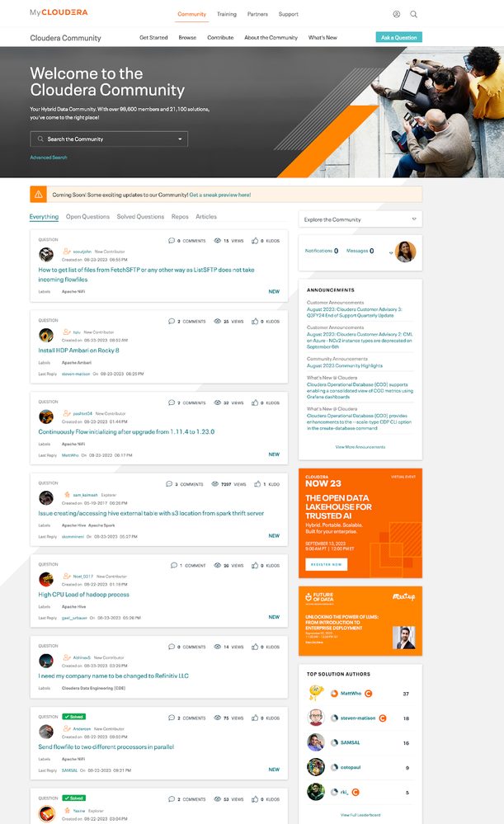Open August 2023 Community Highlights announcement
Viewport: 504px width, 824px height.
click(x=345, y=365)
